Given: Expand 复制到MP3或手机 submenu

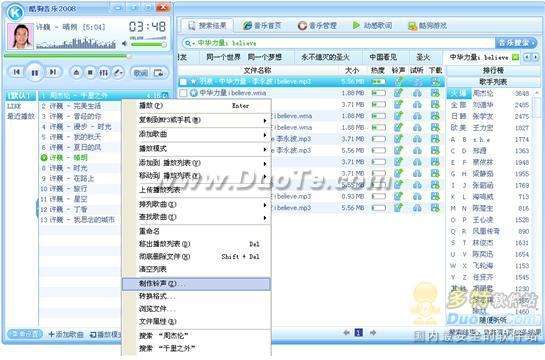Looking at the screenshot, I should 265,120.
